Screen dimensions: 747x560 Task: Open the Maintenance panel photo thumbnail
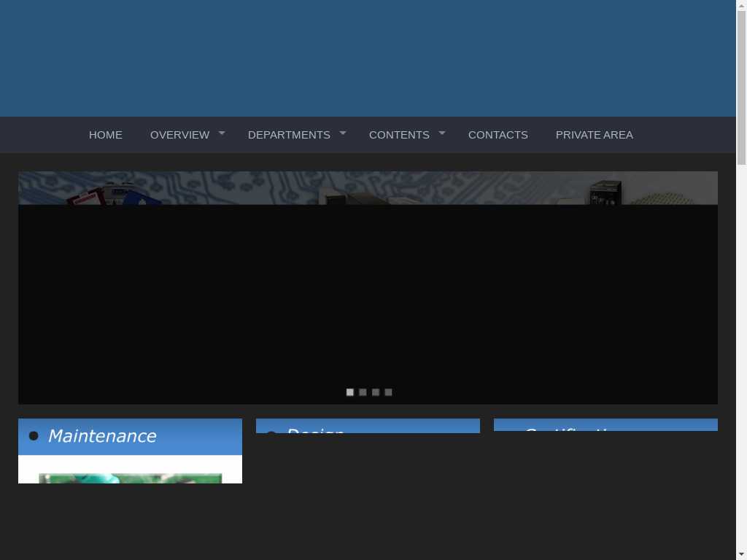click(130, 478)
